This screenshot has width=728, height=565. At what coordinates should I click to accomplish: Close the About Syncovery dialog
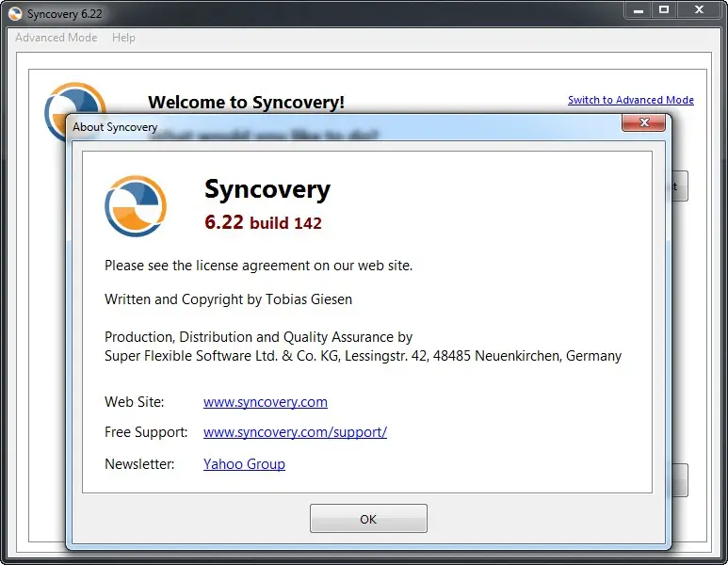(x=643, y=122)
